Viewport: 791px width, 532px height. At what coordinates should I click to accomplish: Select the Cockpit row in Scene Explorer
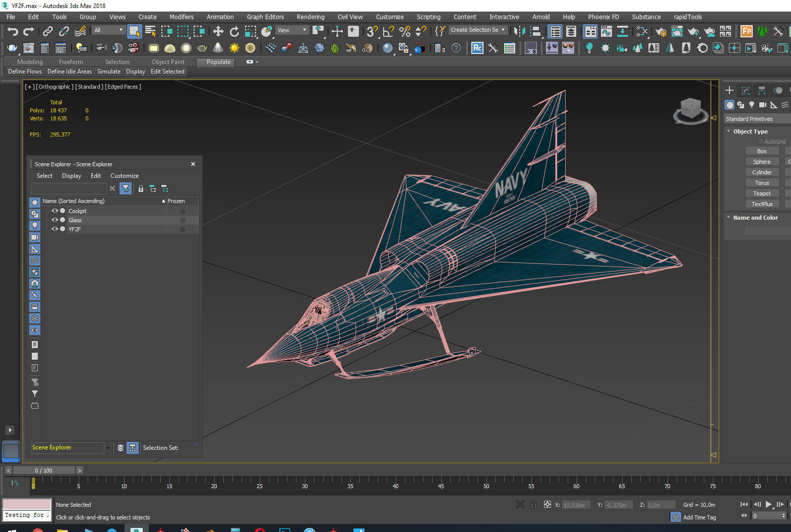tap(120, 211)
